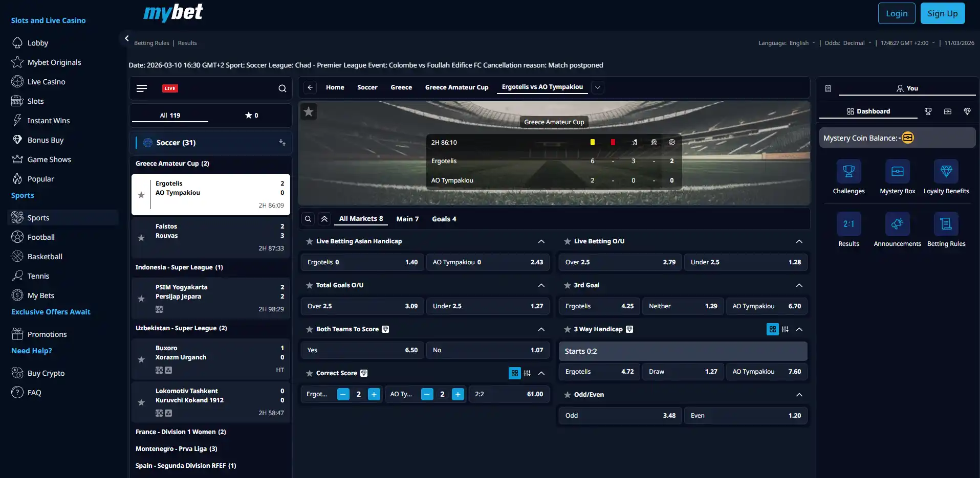Click the LIVE badge icon
Screen dimensions: 980x478
coord(170,88)
